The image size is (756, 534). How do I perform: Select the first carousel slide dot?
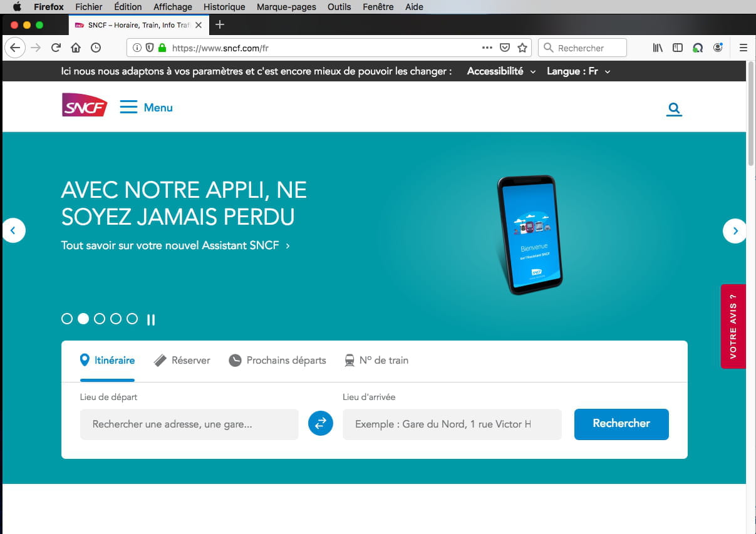click(67, 319)
